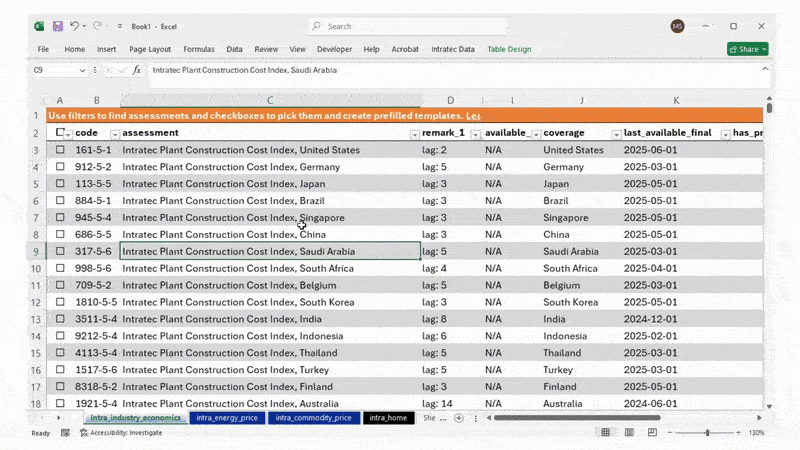800x450 pixels.
Task: Zoom in with the plus button
Action: pos(738,433)
